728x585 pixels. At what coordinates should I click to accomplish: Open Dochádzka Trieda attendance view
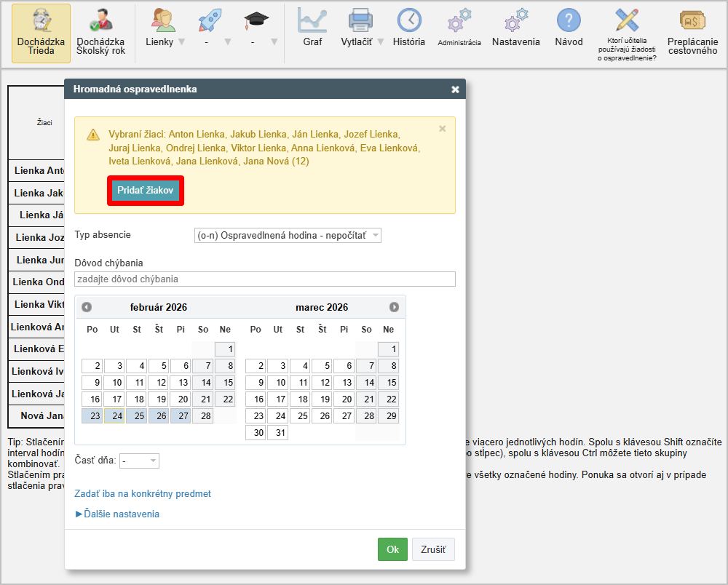(x=41, y=33)
